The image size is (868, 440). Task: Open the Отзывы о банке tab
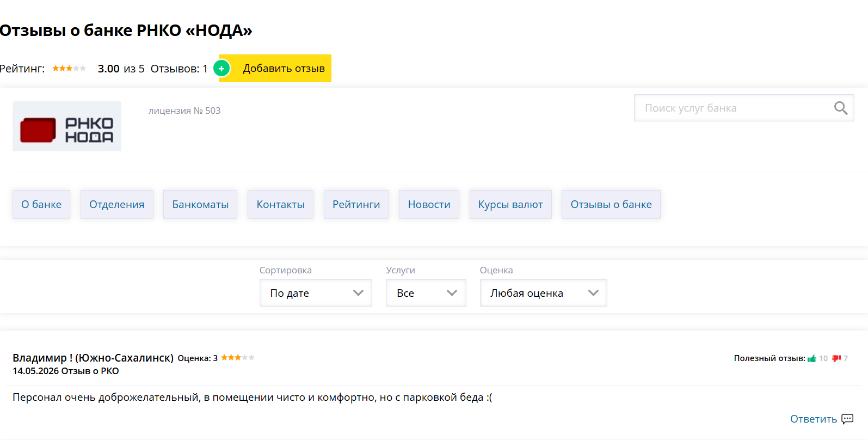coord(611,204)
